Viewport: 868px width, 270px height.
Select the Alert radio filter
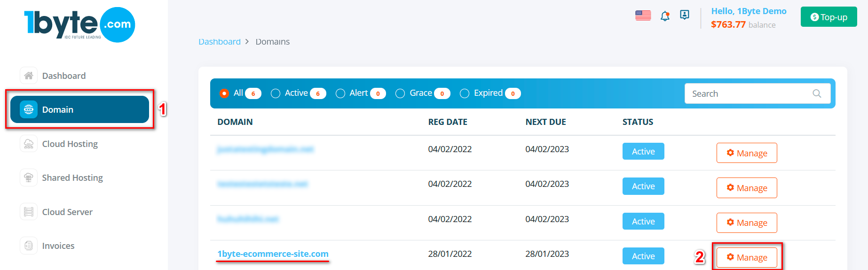point(340,93)
